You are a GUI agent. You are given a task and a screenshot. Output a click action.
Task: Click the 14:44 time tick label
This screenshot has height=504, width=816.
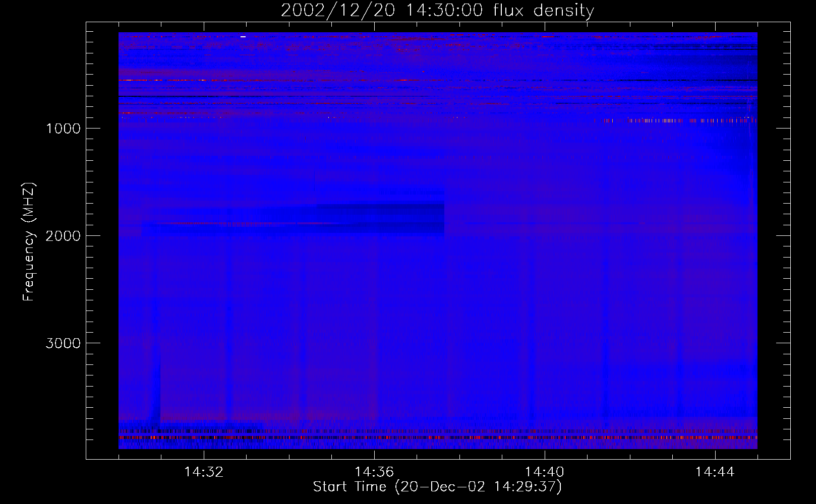(x=715, y=472)
